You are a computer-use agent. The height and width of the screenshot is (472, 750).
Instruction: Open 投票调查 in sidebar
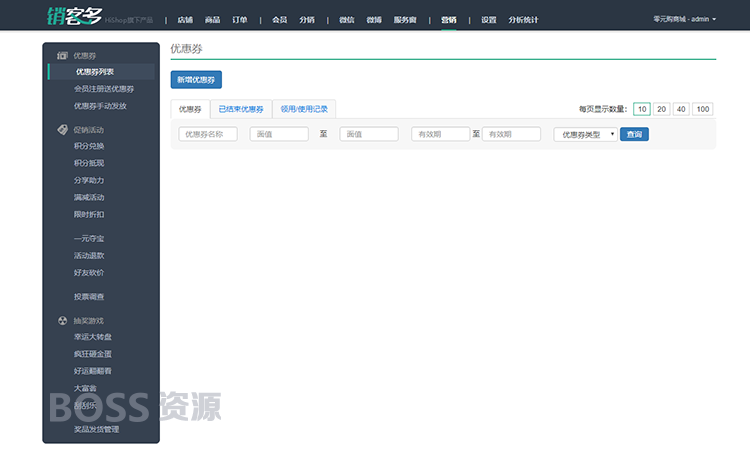point(89,296)
